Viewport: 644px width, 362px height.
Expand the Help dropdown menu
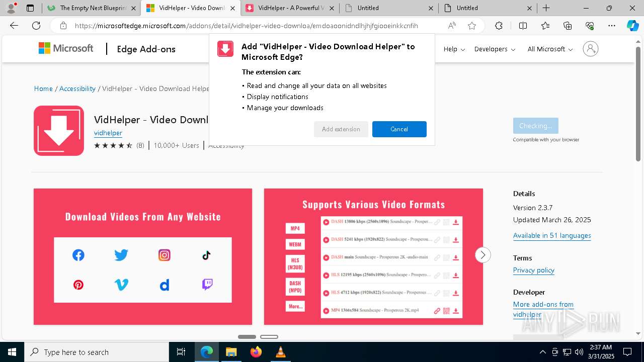[454, 49]
